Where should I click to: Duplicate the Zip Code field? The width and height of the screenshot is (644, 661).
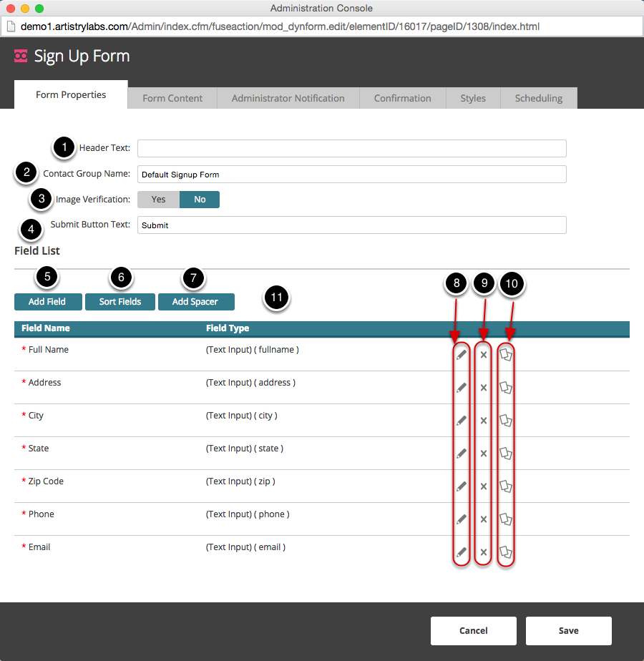(x=506, y=486)
